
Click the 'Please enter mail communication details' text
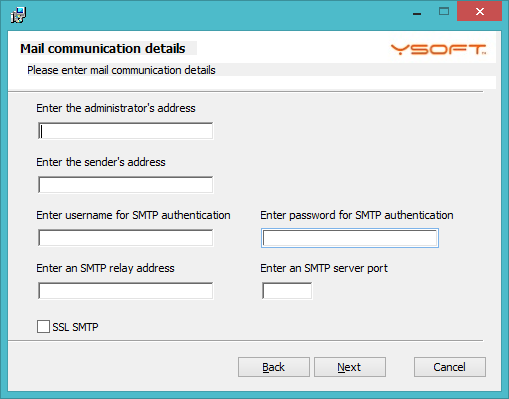click(x=121, y=70)
